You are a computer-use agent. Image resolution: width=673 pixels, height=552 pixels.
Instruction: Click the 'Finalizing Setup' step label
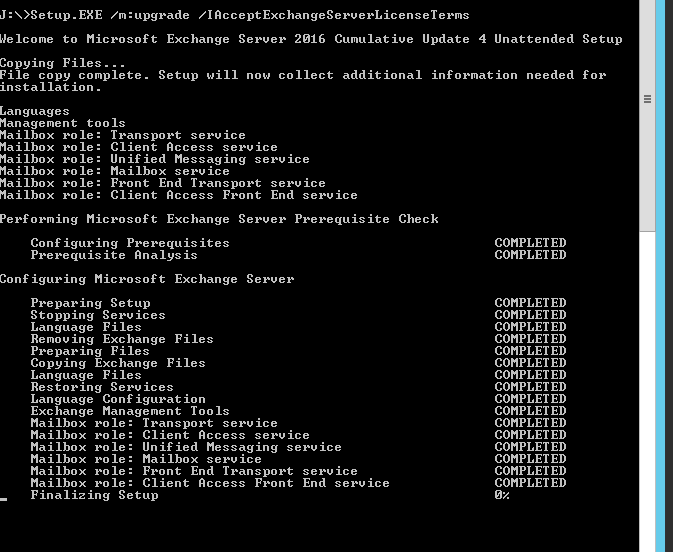point(94,495)
